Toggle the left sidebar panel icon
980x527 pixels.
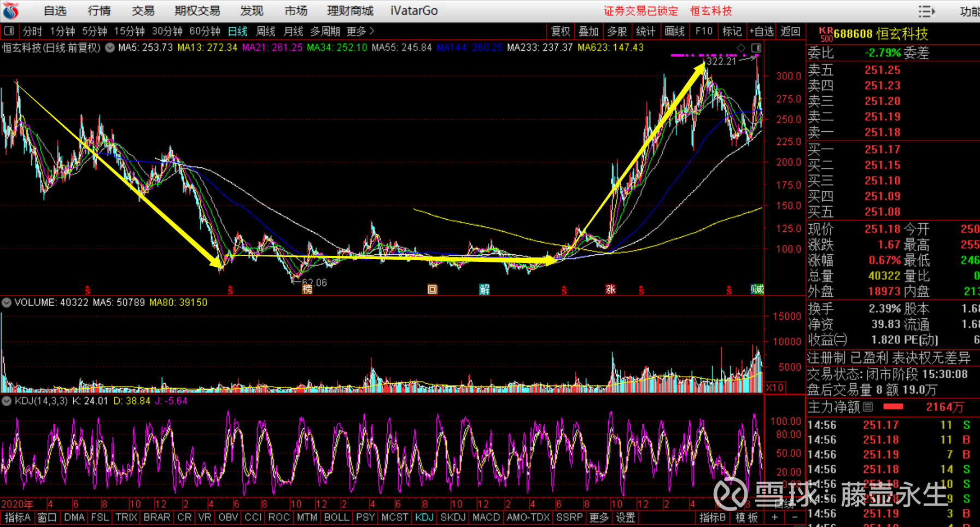coord(9,31)
